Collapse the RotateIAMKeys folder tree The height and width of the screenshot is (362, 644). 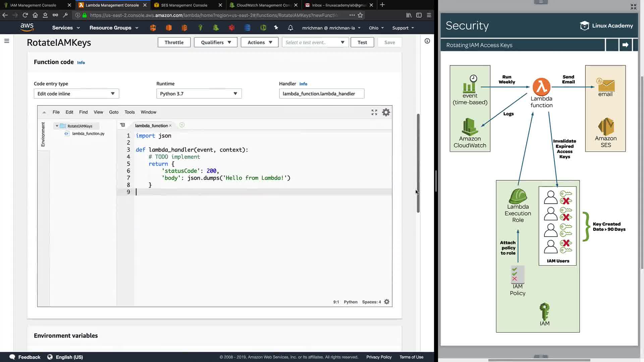click(57, 126)
